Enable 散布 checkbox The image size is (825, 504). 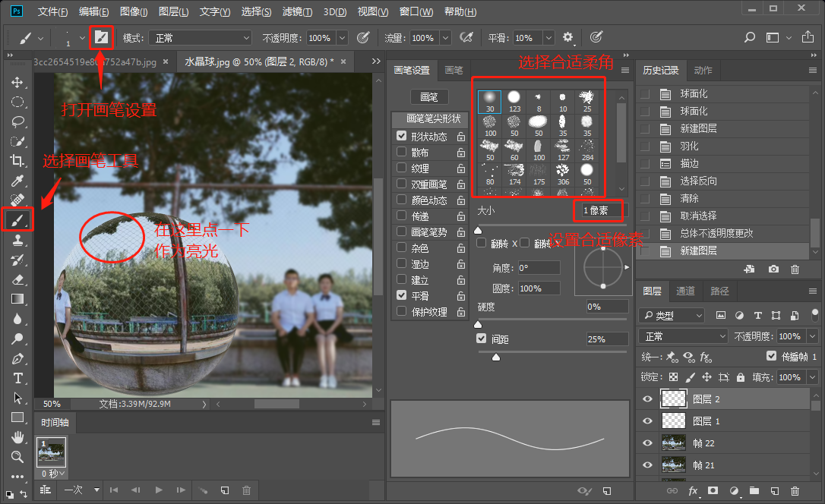click(401, 151)
